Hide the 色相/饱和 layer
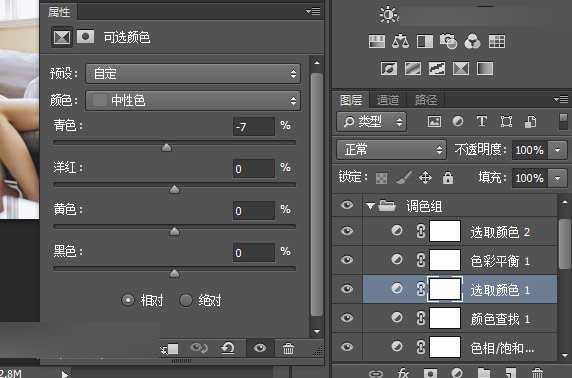Screen dimensions: 572x378 347,347
